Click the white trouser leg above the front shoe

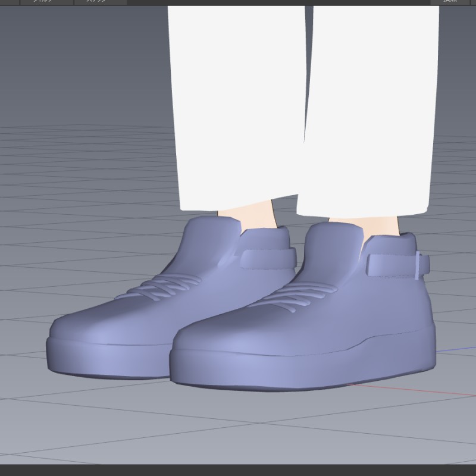pyautogui.click(x=369, y=111)
